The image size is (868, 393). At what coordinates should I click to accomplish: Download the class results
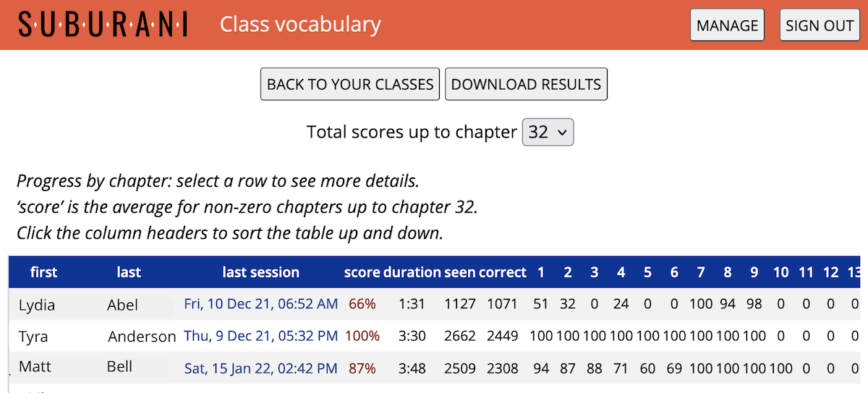pyautogui.click(x=526, y=84)
